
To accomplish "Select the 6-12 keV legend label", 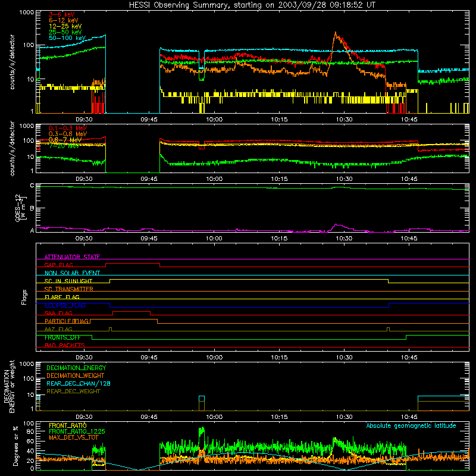I will pyautogui.click(x=64, y=20).
